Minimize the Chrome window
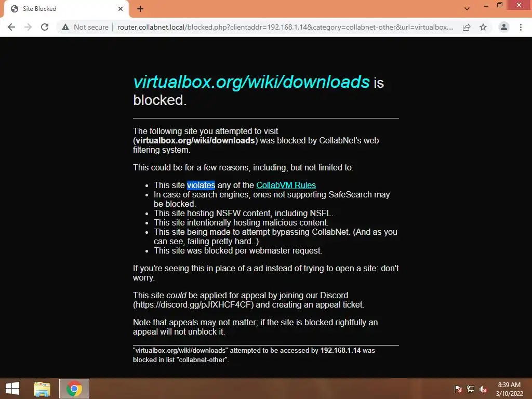Screen dimensions: 532x399 point(486,6)
